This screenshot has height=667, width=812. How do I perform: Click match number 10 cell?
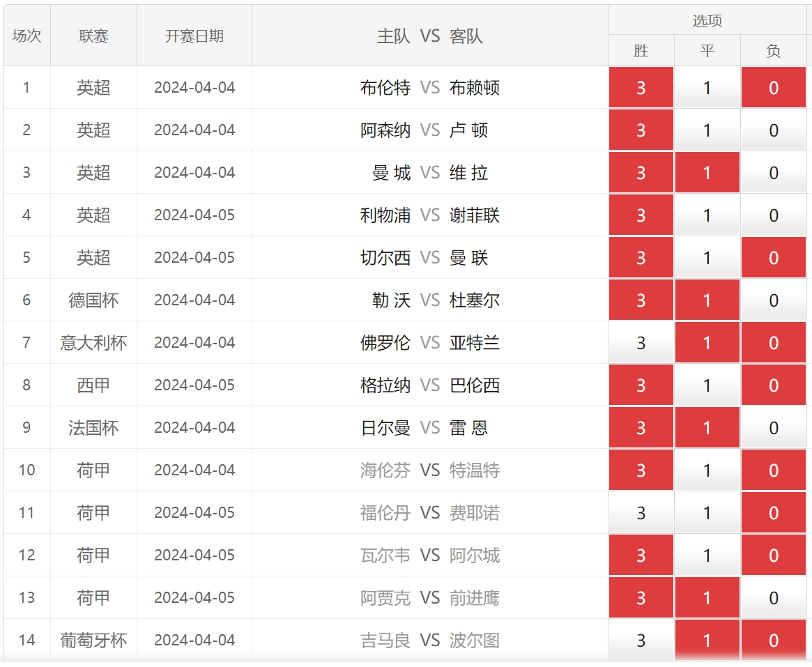pos(27,470)
